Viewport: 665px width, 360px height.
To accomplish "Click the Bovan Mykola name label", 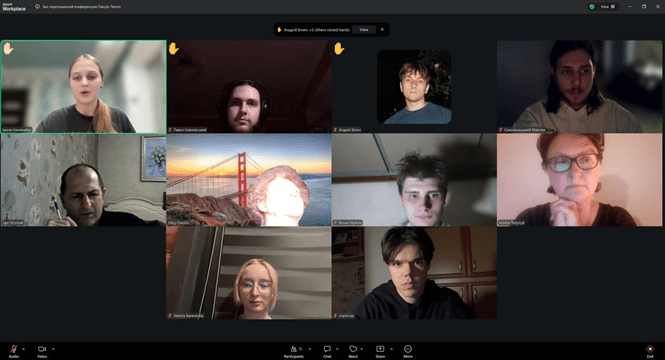I will (348, 223).
